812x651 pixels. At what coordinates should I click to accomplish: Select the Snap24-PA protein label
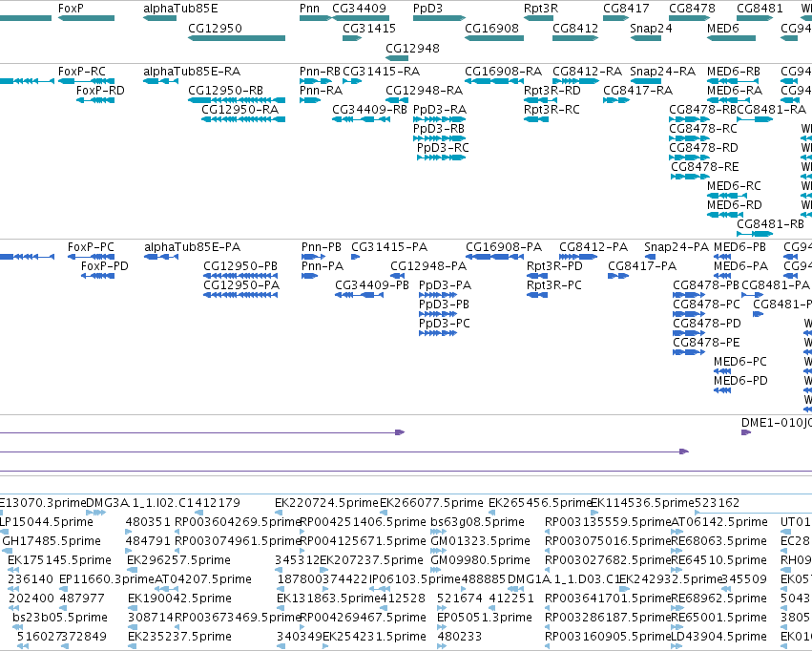pyautogui.click(x=677, y=247)
